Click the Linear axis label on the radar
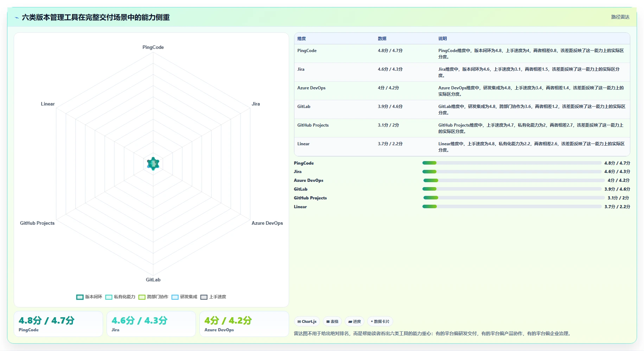 point(48,104)
